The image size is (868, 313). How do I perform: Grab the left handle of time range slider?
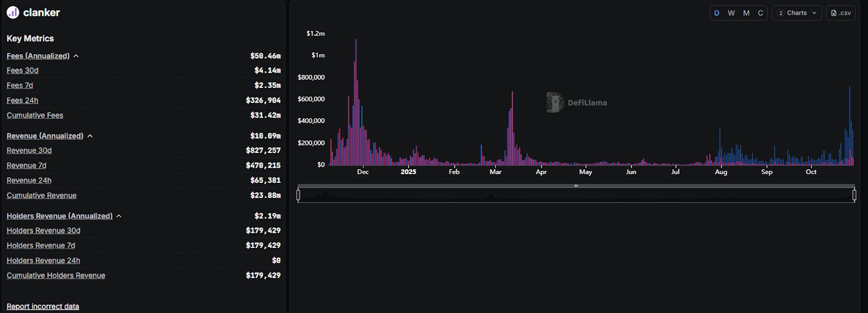[298, 195]
